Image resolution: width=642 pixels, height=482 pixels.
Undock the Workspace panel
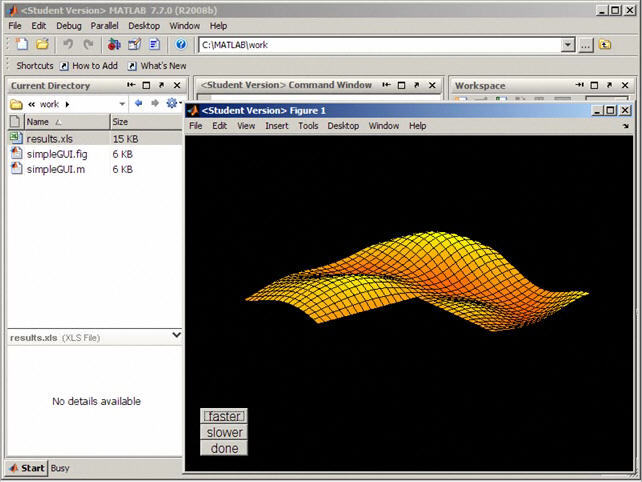click(609, 85)
